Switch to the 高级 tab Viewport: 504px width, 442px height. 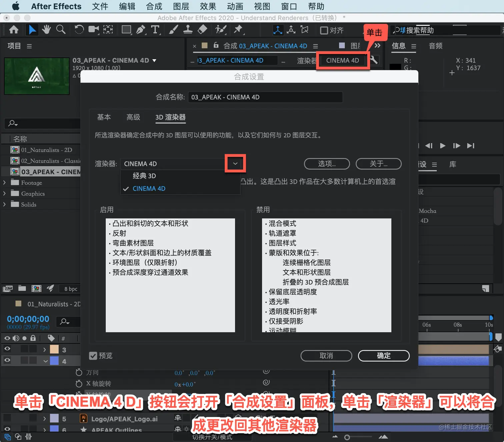point(133,117)
